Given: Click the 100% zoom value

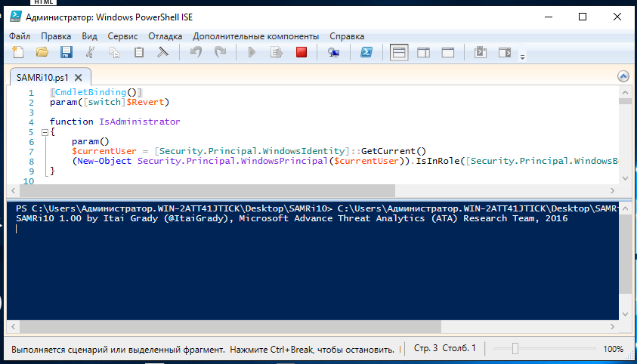Looking at the screenshot, I should (613, 349).
